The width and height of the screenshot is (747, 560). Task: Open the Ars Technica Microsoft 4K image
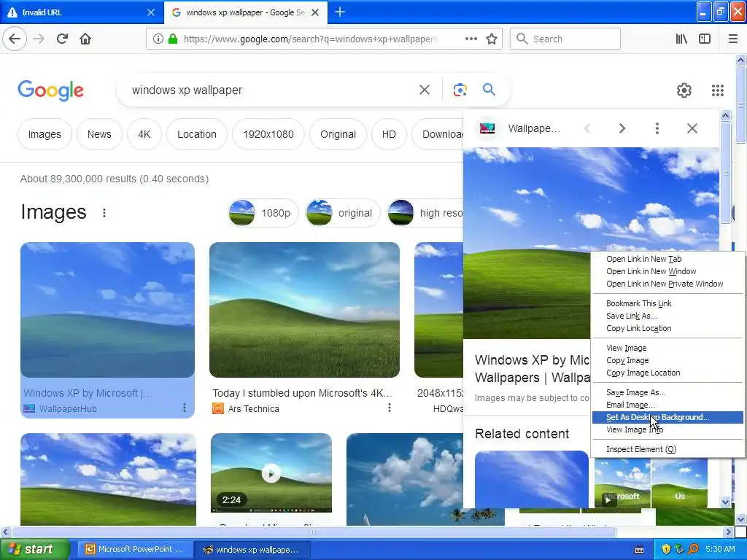(304, 310)
